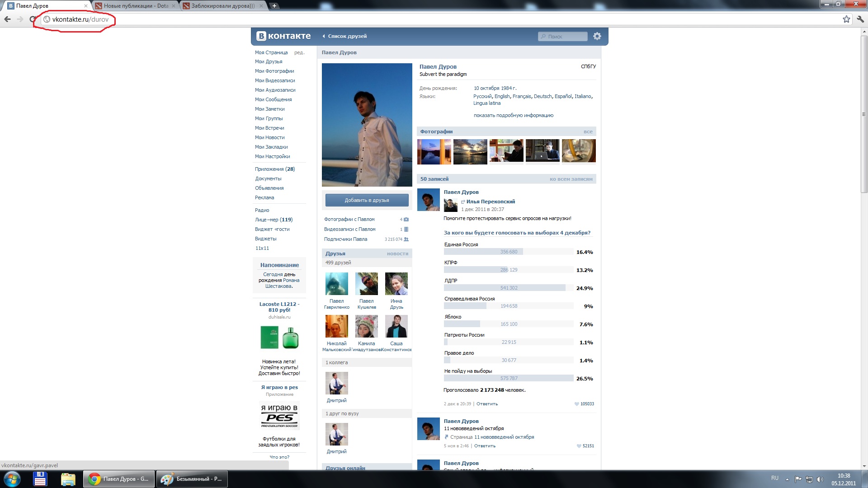This screenshot has height=488, width=868.
Task: Click the Windows Start orb
Action: click(x=12, y=479)
